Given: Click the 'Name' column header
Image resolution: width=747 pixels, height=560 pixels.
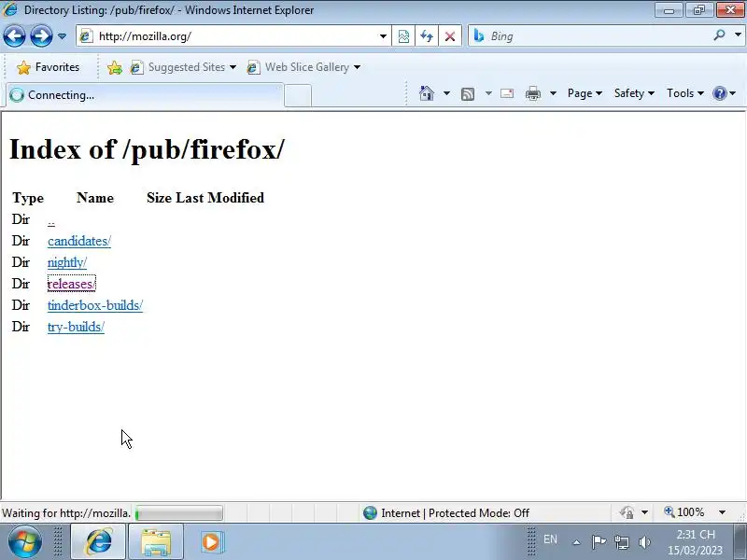Looking at the screenshot, I should coord(95,198).
